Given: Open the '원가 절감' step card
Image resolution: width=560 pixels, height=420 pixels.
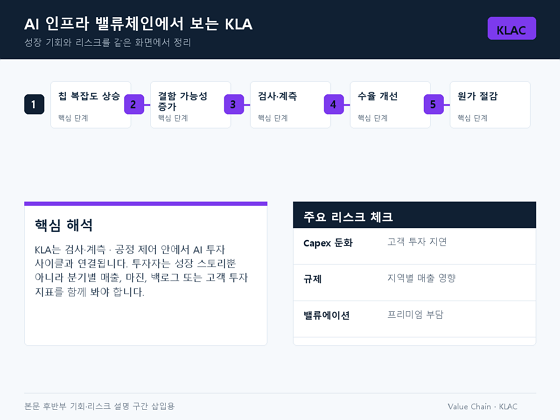Looking at the screenshot, I should (490, 105).
